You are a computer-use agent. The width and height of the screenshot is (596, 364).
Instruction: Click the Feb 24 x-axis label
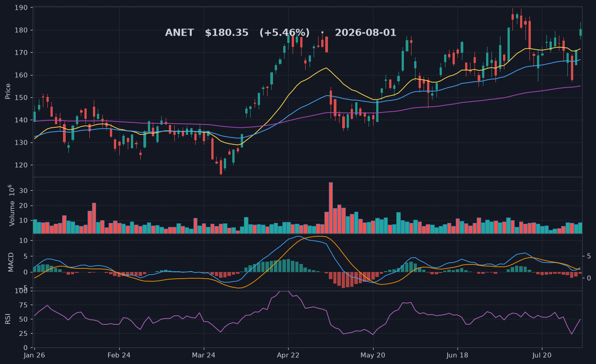119,356
